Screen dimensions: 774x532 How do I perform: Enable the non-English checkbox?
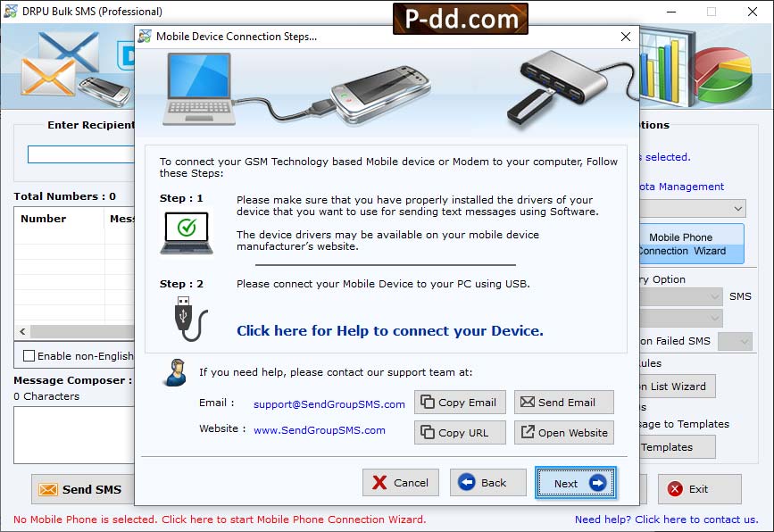pos(29,355)
